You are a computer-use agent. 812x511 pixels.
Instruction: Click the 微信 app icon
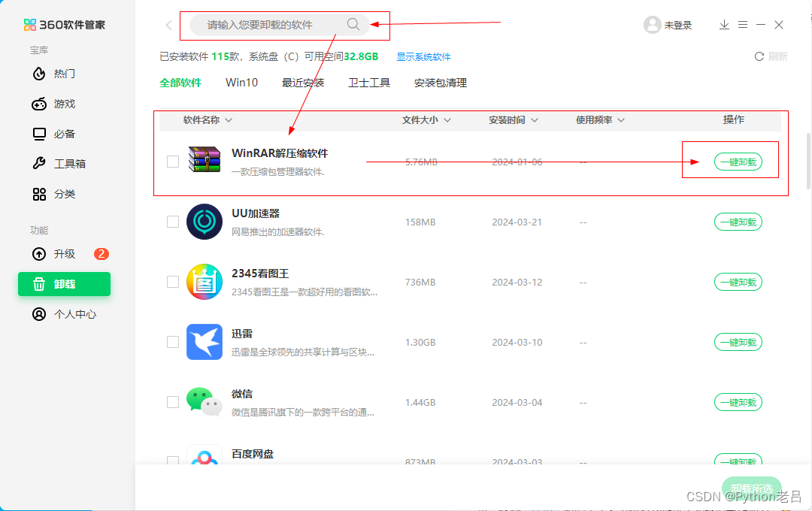(205, 402)
